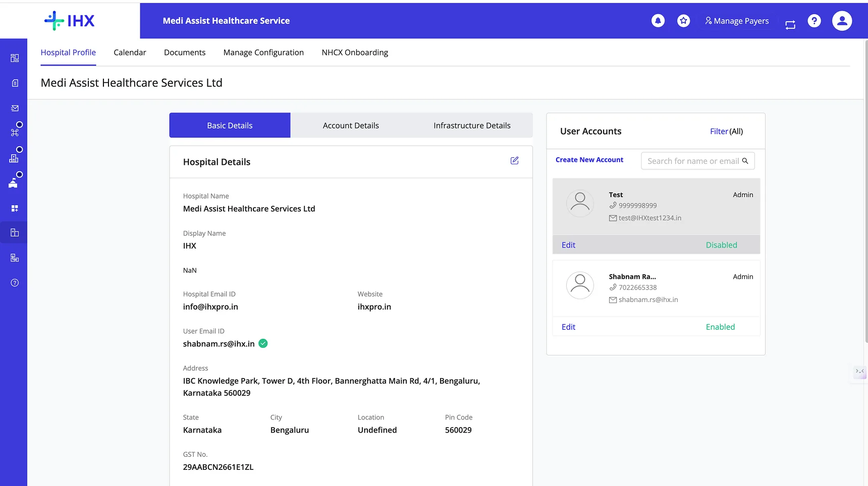Click the Test user avatar

[580, 204]
